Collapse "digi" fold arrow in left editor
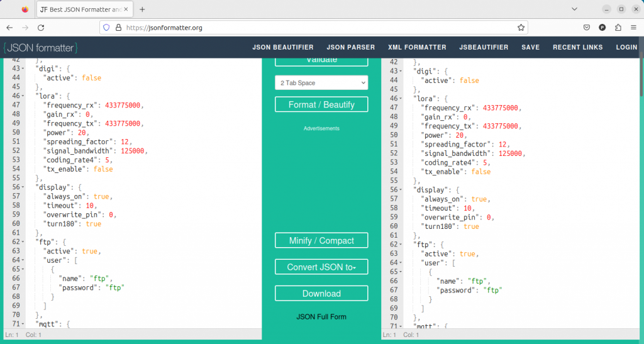 pos(23,69)
